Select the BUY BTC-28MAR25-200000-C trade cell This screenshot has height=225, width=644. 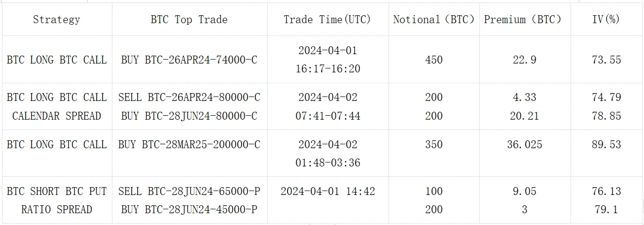(189, 145)
